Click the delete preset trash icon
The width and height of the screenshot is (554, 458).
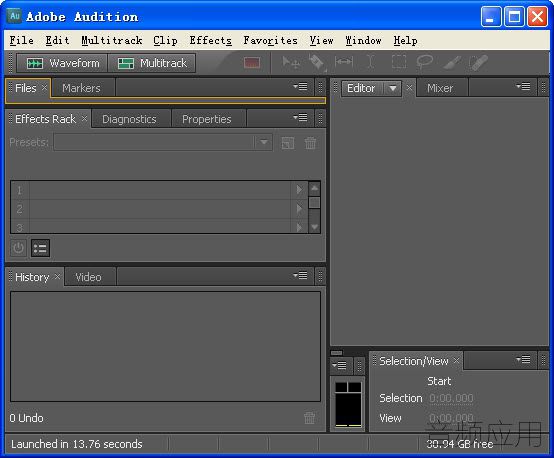click(x=310, y=143)
